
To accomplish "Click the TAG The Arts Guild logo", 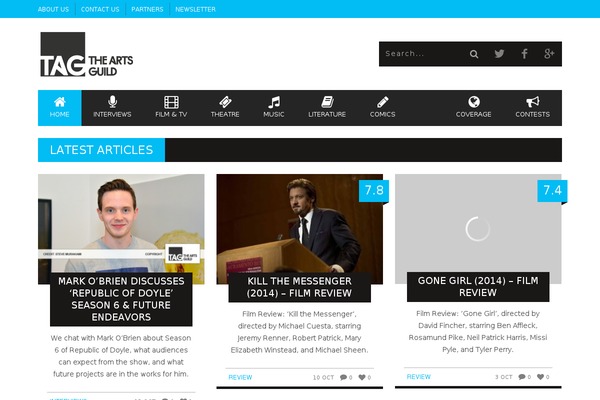I will point(87,54).
